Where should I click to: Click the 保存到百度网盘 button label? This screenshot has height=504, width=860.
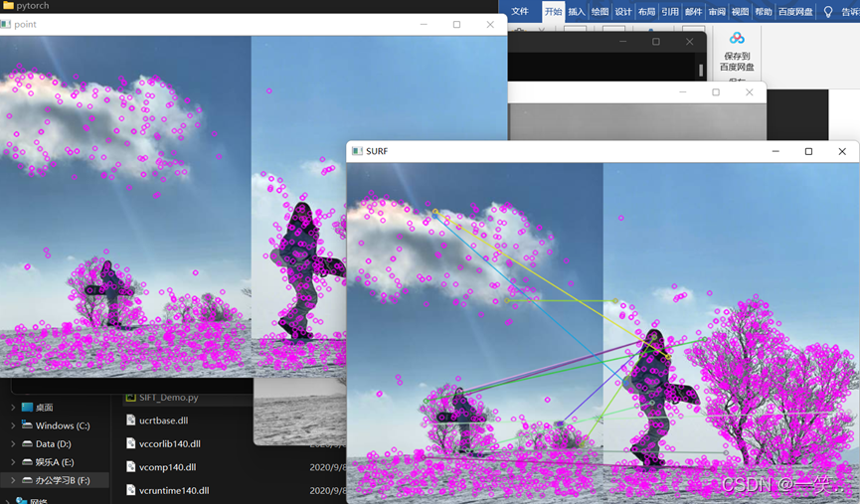coord(737,62)
